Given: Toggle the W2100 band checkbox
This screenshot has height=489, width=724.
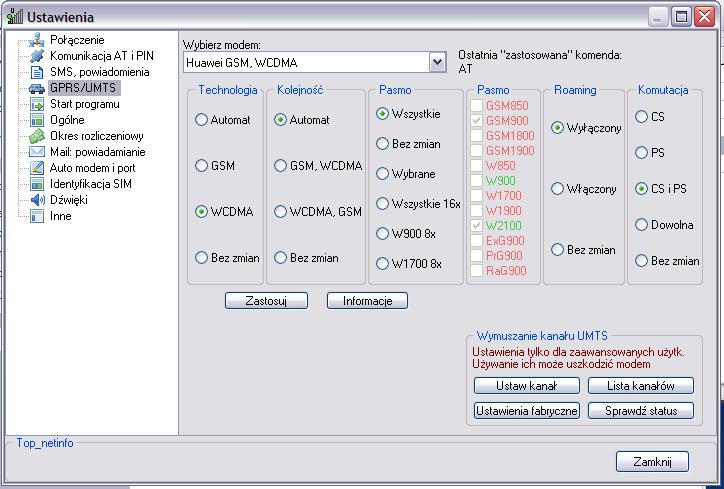Looking at the screenshot, I should (477, 225).
